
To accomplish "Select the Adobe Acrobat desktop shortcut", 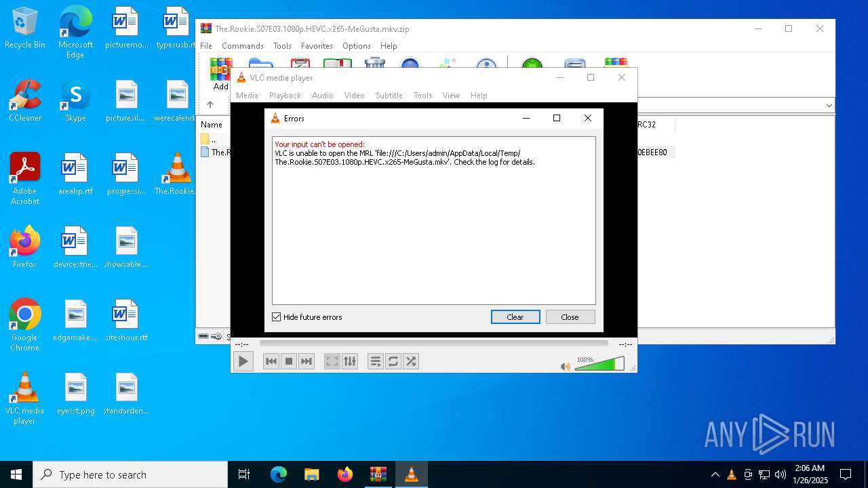I will [x=25, y=179].
